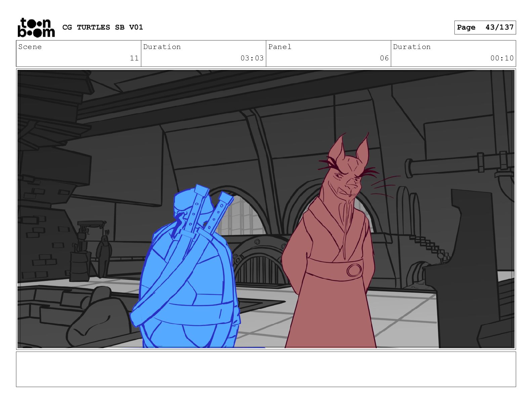Select the panel number '06'
Image resolution: width=532 pixels, height=411 pixels.
pyautogui.click(x=384, y=58)
